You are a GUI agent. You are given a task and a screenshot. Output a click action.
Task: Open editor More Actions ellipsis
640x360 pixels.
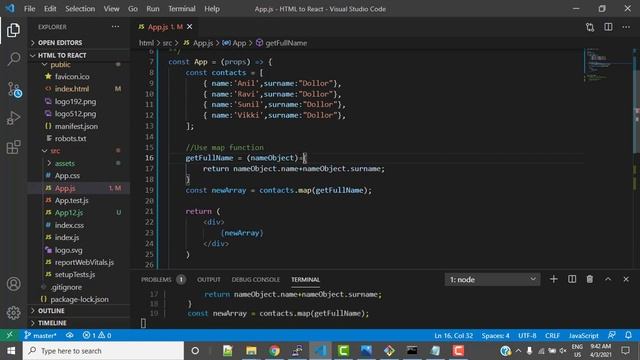pos(626,27)
